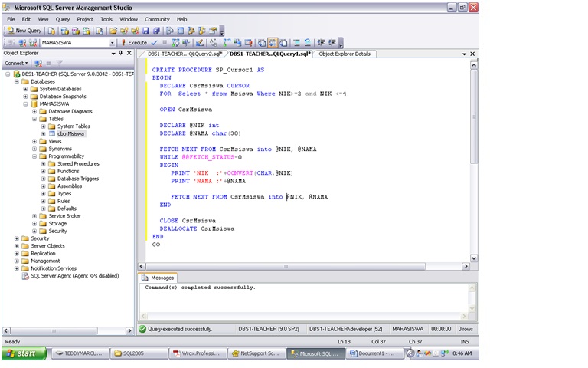Uncomment the selected lines
Viewport: 588px width, 368px height.
tap(308, 42)
